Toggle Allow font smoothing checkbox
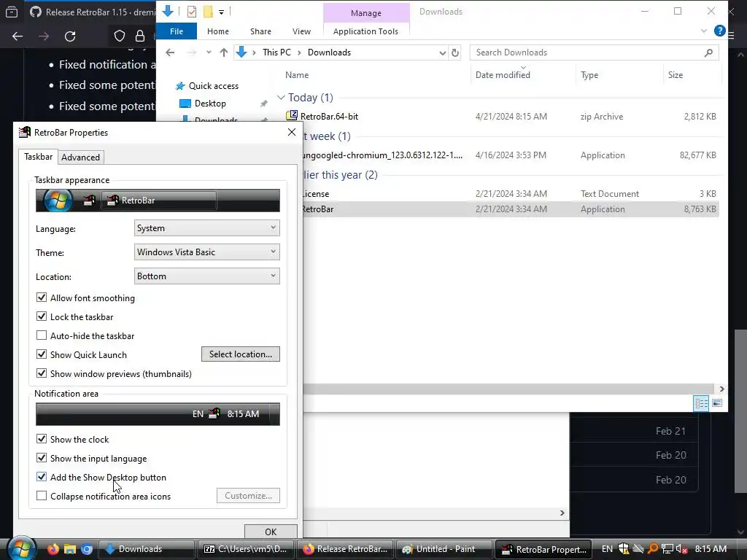747x560 pixels. [x=42, y=297]
